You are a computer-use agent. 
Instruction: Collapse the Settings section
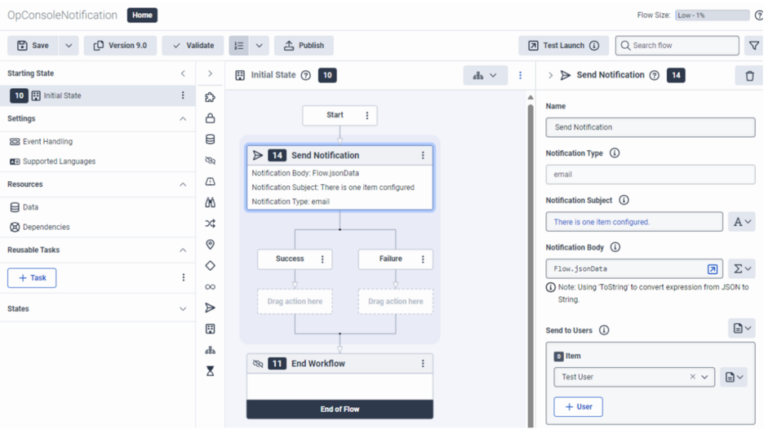click(x=183, y=118)
